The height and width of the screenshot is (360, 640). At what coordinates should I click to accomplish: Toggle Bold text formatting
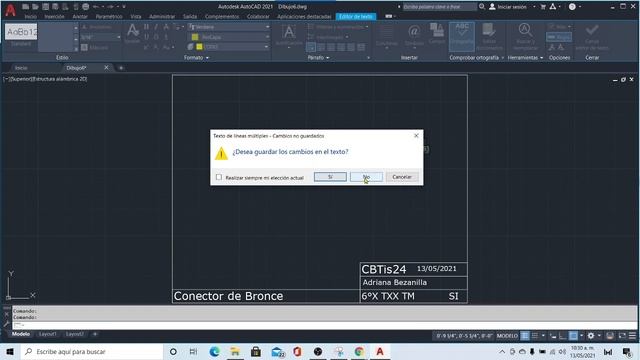(x=146, y=27)
